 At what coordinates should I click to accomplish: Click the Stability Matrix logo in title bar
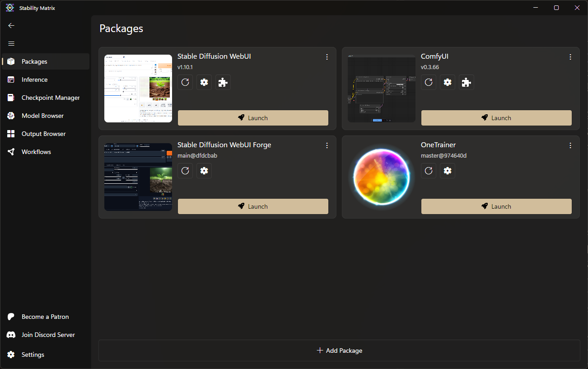(x=10, y=8)
